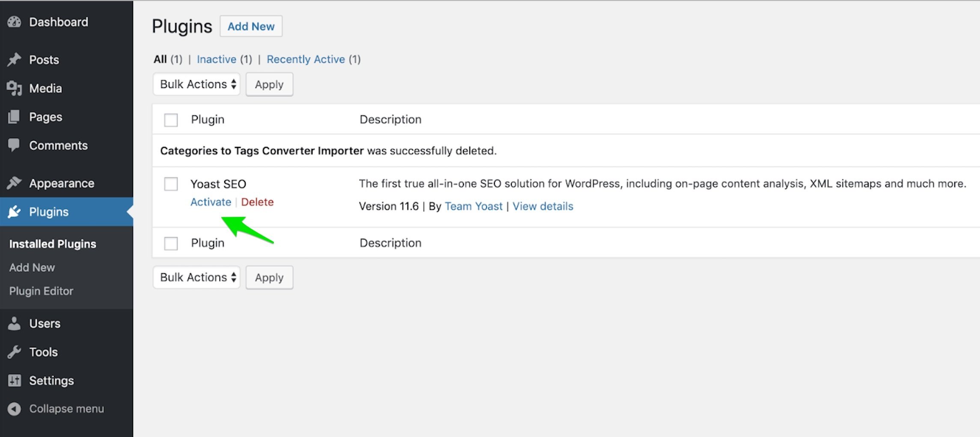
Task: Click the Posts pushpin icon
Action: pos(14,60)
